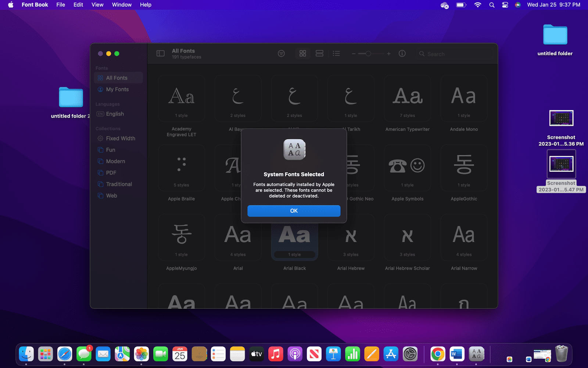Viewport: 588px width, 368px height.
Task: Select the American Typewriter font card
Action: tap(408, 99)
